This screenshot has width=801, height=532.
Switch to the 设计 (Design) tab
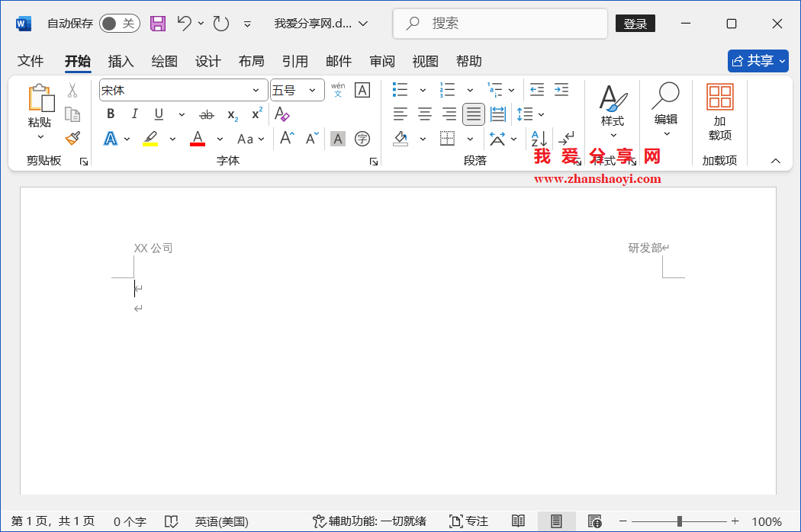click(208, 61)
